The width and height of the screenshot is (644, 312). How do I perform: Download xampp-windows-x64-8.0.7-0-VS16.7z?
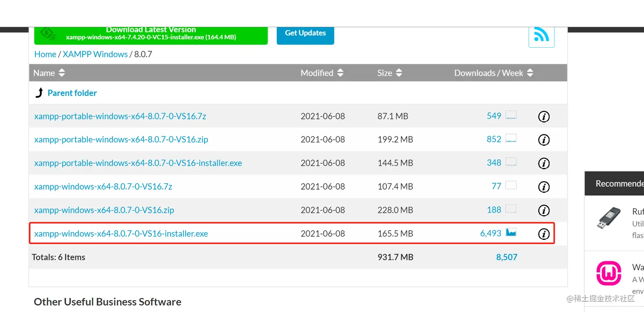(103, 186)
